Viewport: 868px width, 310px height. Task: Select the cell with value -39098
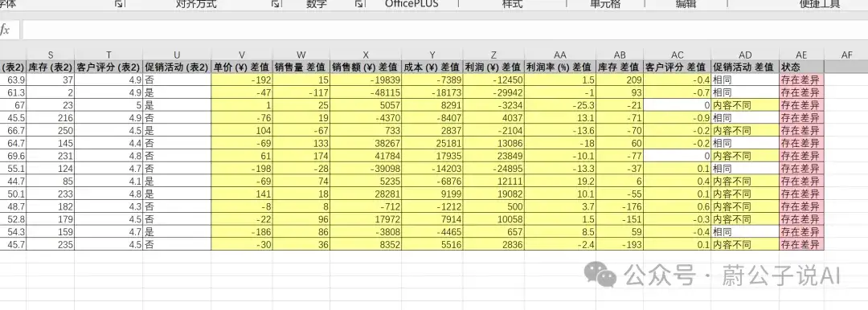click(x=366, y=169)
